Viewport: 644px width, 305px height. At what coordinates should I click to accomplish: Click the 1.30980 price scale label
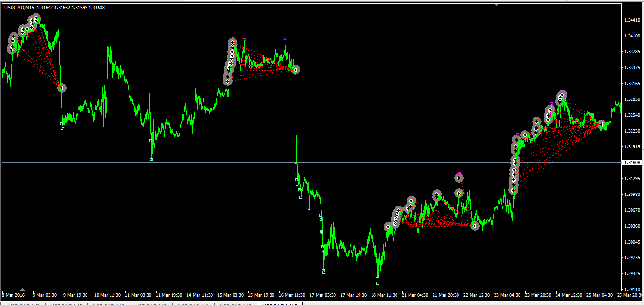point(632,195)
